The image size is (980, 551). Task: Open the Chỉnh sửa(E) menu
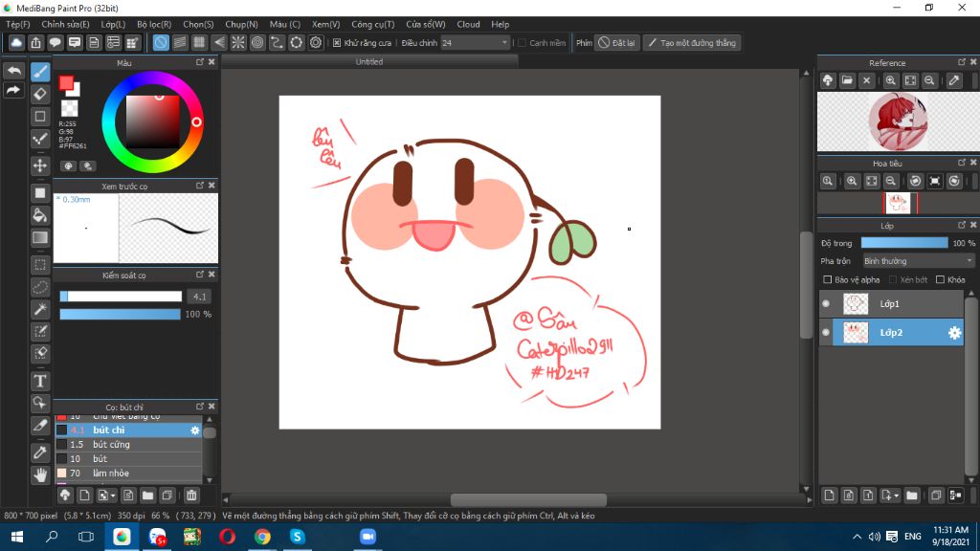[x=66, y=24]
